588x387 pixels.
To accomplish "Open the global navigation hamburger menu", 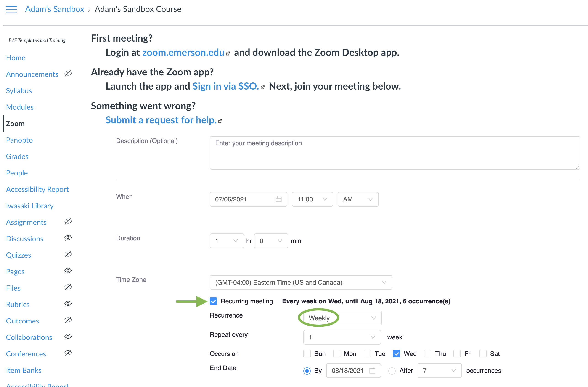I will pyautogui.click(x=11, y=10).
